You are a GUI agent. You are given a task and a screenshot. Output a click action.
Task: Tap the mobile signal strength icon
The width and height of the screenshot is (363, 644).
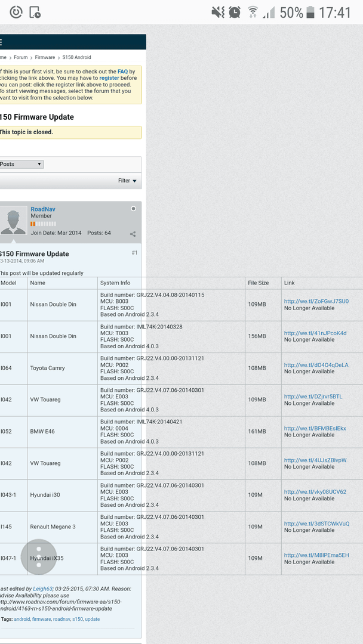pyautogui.click(x=269, y=13)
